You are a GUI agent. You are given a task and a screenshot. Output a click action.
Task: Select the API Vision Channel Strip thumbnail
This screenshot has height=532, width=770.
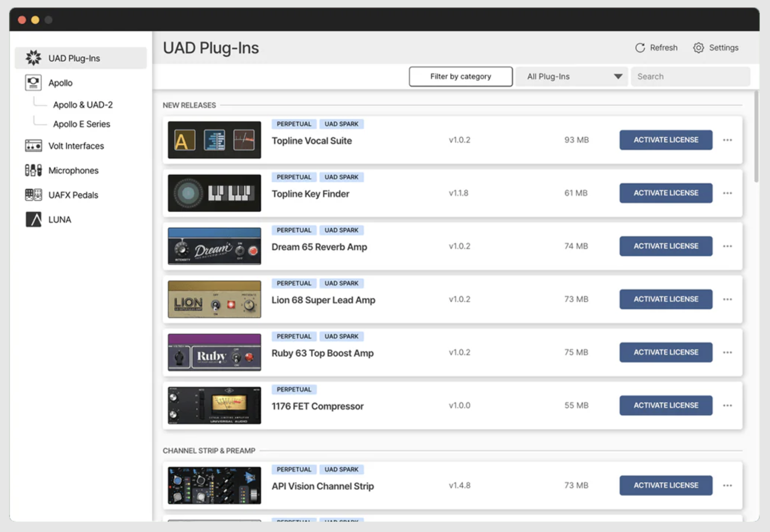[x=214, y=485]
